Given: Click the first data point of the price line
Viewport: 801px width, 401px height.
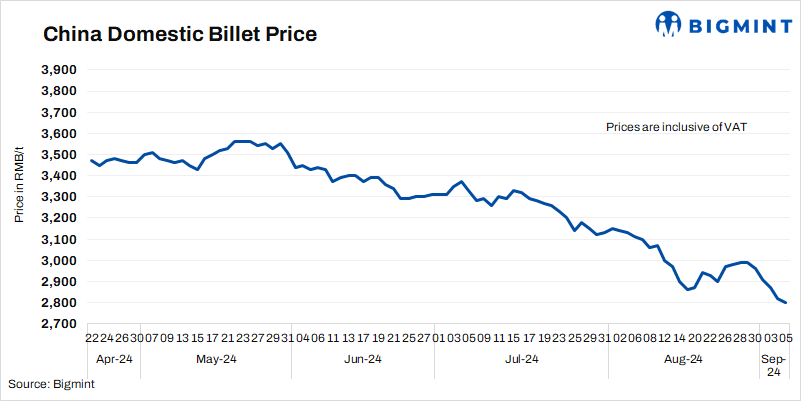Looking at the screenshot, I should click(91, 160).
